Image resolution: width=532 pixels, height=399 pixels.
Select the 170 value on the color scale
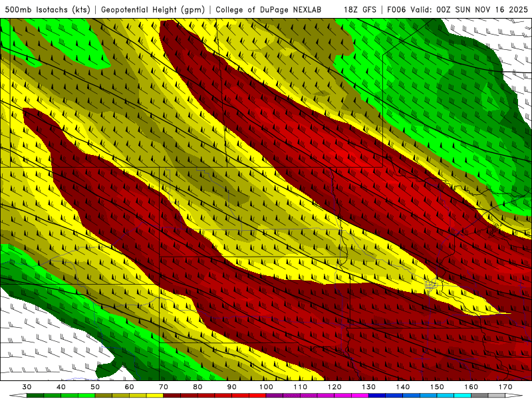505,387
